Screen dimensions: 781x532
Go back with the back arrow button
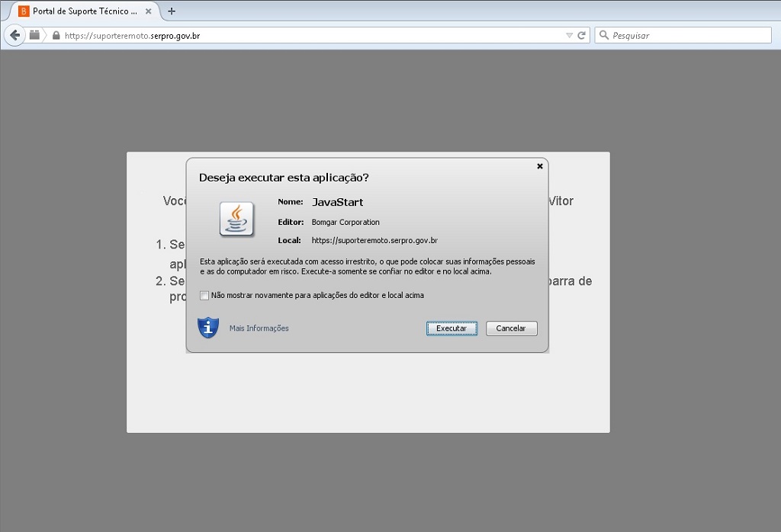coord(15,35)
